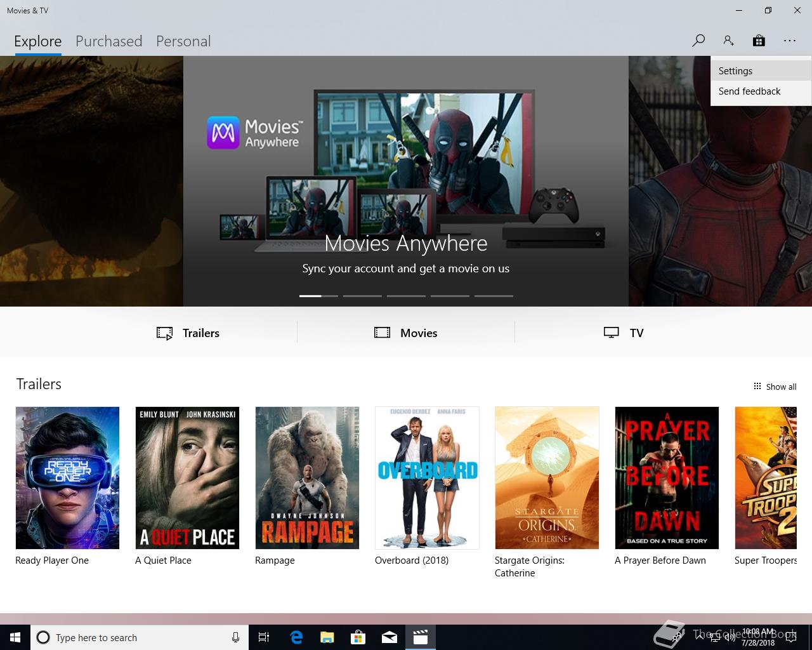Click the taskbar microphone icon

click(x=235, y=637)
